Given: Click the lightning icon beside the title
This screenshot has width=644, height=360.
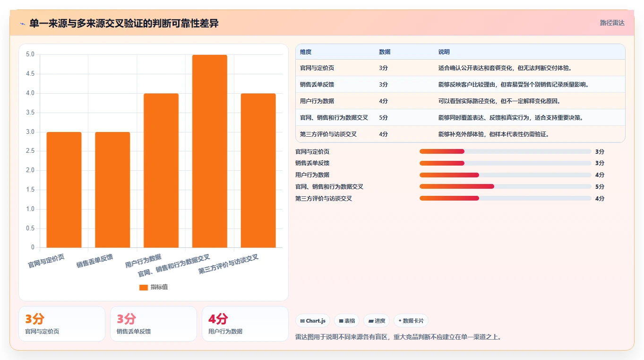Looking at the screenshot, I should [23, 23].
